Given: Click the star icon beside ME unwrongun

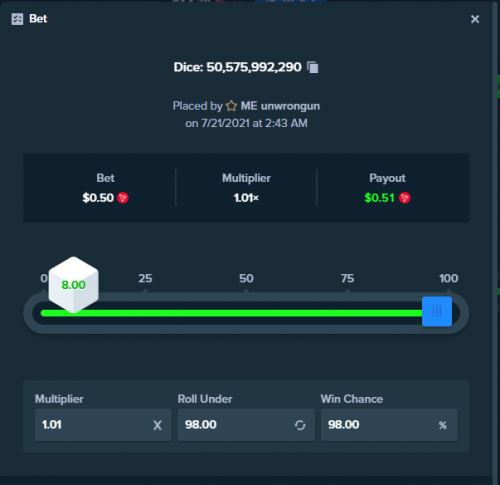Looking at the screenshot, I should coord(231,106).
